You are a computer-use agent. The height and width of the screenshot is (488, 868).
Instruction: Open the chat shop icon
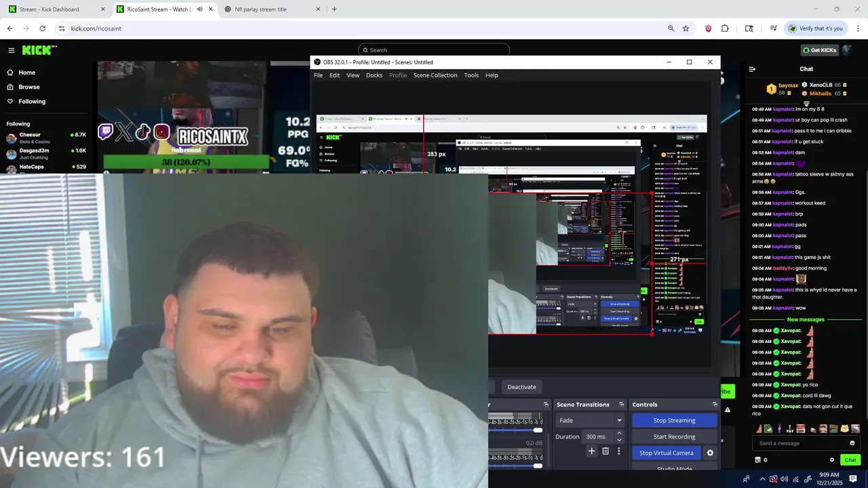tap(757, 460)
